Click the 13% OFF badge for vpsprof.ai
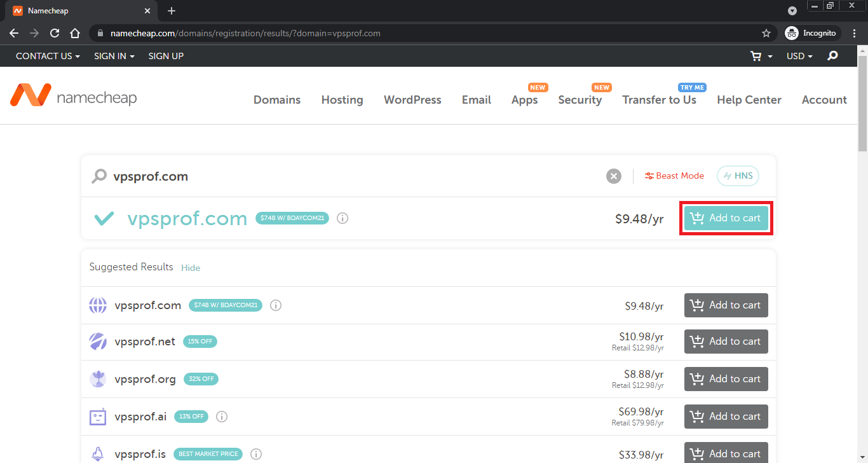This screenshot has height=463, width=868. [191, 417]
